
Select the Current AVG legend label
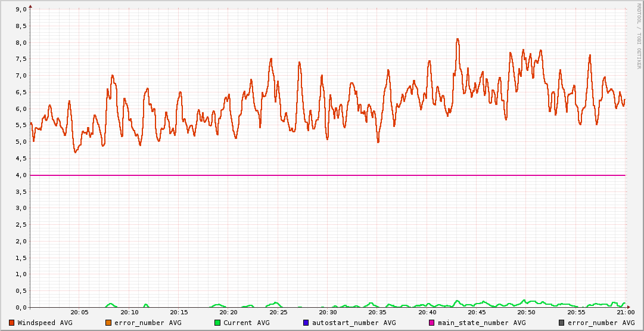[x=246, y=323]
